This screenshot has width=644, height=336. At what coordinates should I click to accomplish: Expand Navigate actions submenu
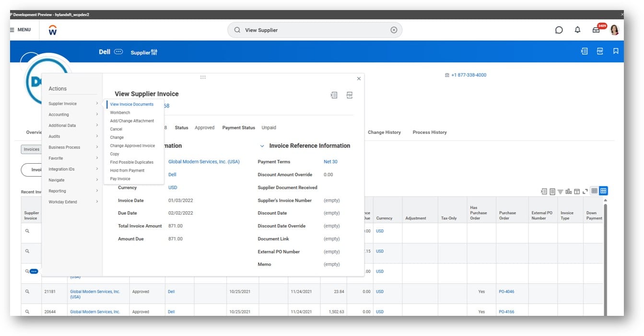click(x=73, y=180)
